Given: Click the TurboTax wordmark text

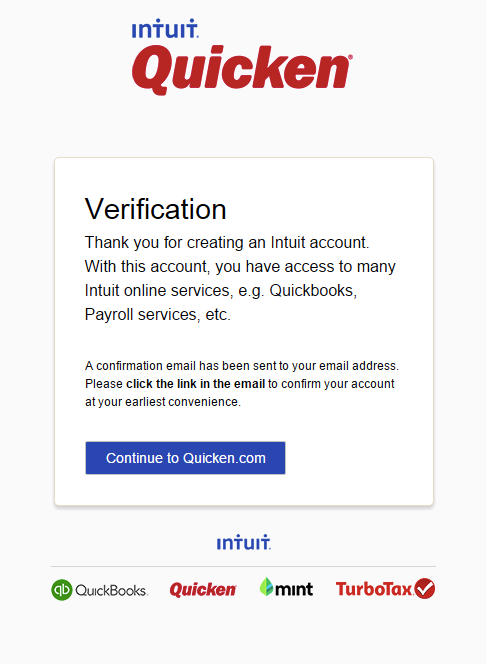Looking at the screenshot, I should click(374, 589).
